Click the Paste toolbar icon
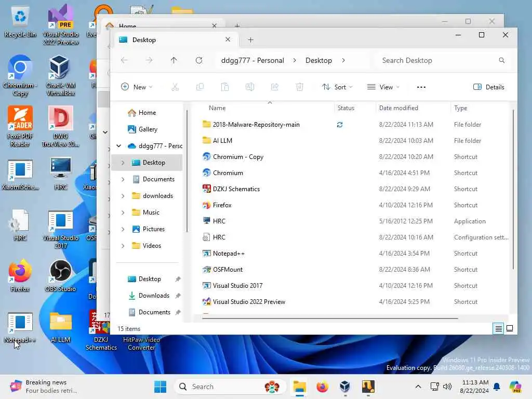 (x=224, y=87)
